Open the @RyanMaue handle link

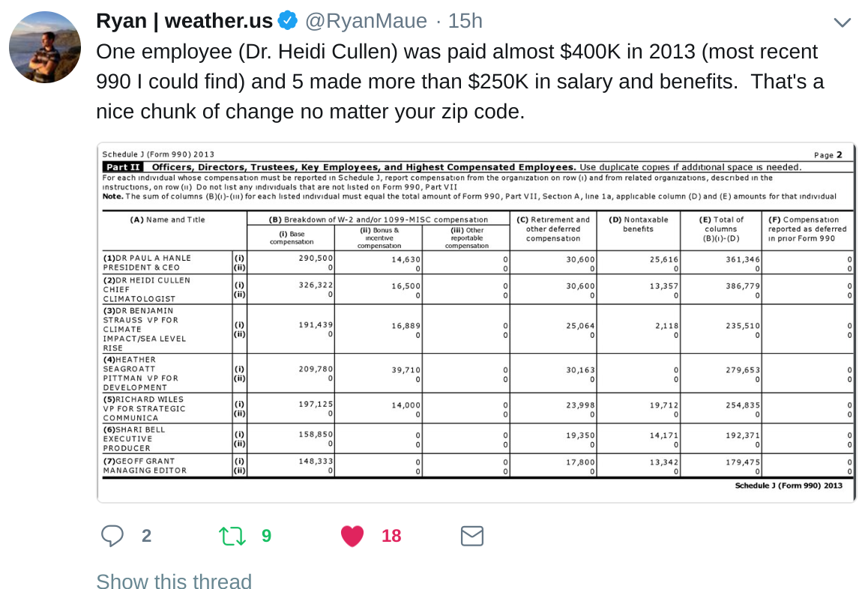click(366, 21)
